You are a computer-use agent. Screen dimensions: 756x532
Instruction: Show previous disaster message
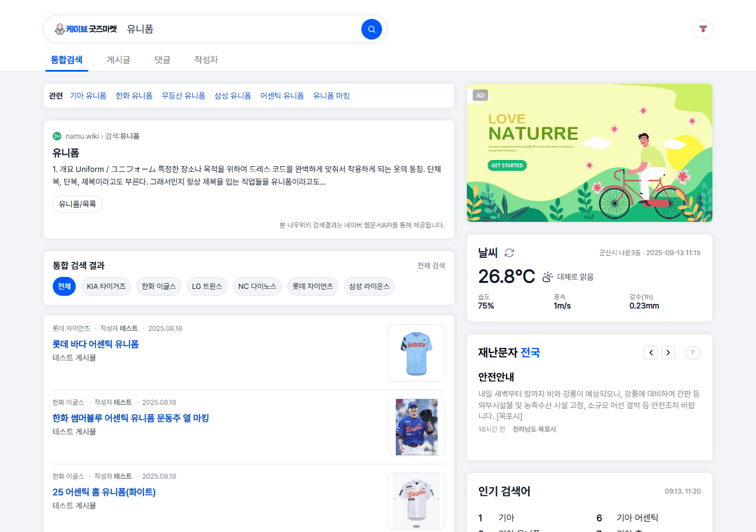click(651, 353)
